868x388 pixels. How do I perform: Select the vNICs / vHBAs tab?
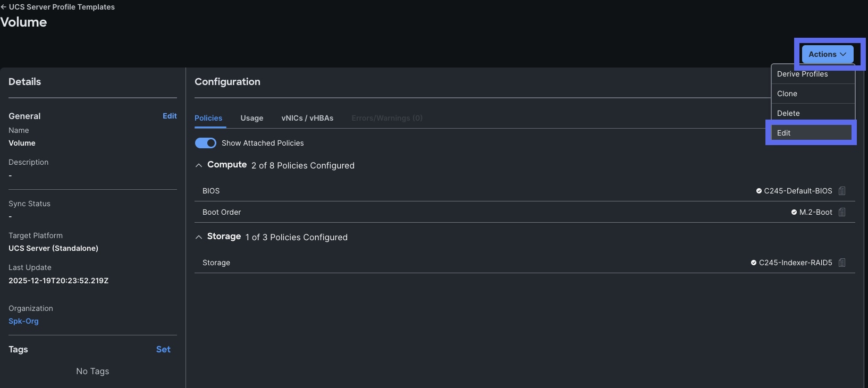307,118
